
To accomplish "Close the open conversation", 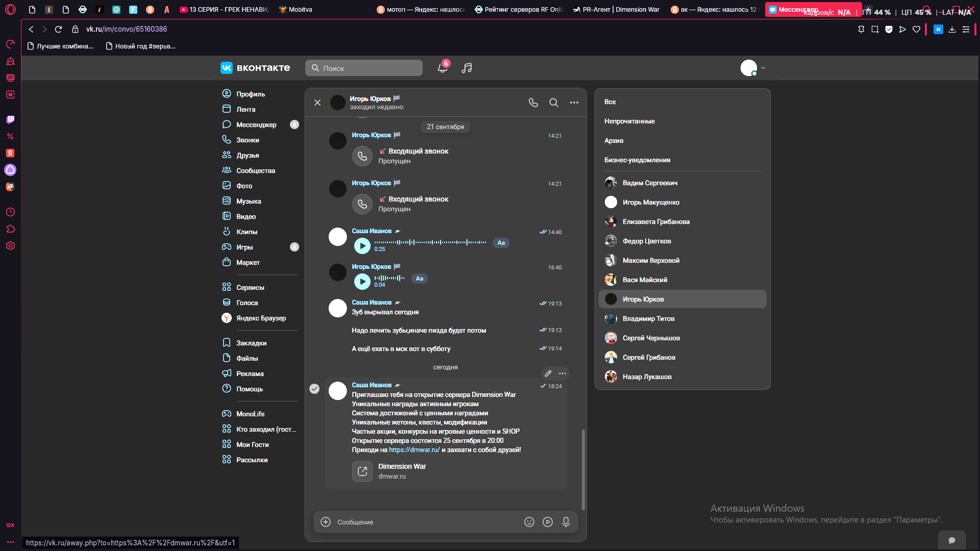I will [x=317, y=103].
